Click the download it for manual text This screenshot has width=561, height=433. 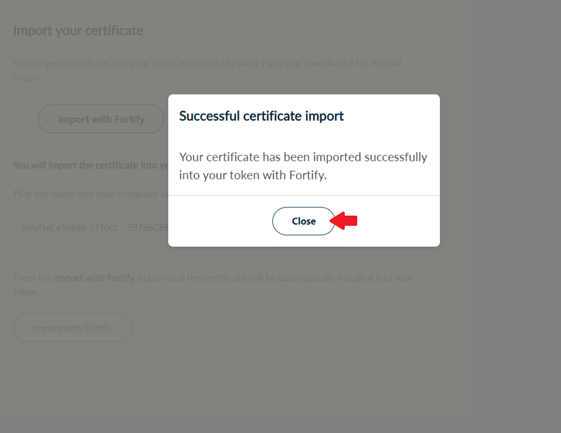pyautogui.click(x=352, y=63)
